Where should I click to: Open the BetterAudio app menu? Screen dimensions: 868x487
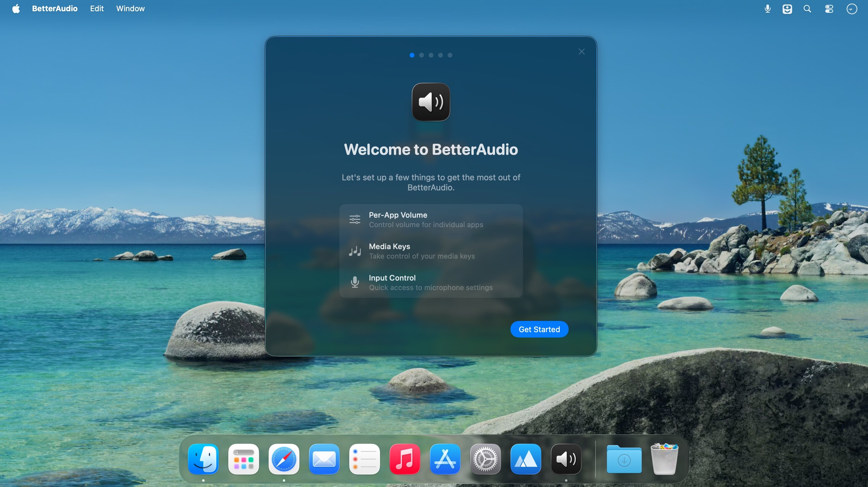[55, 8]
